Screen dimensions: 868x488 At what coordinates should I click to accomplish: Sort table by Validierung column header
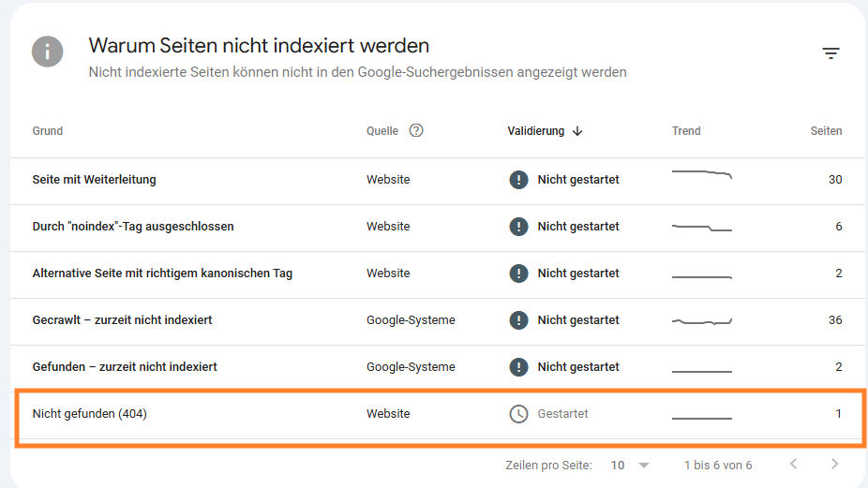pyautogui.click(x=536, y=131)
